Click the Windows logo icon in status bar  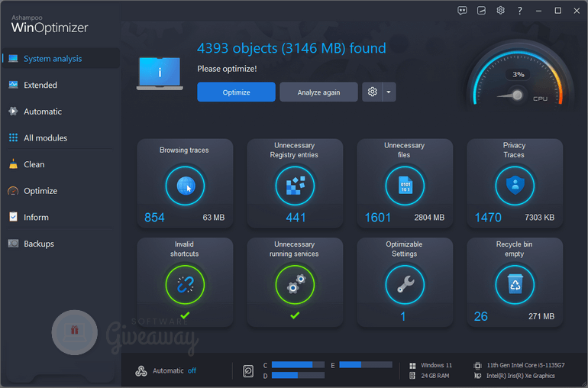pyautogui.click(x=412, y=366)
